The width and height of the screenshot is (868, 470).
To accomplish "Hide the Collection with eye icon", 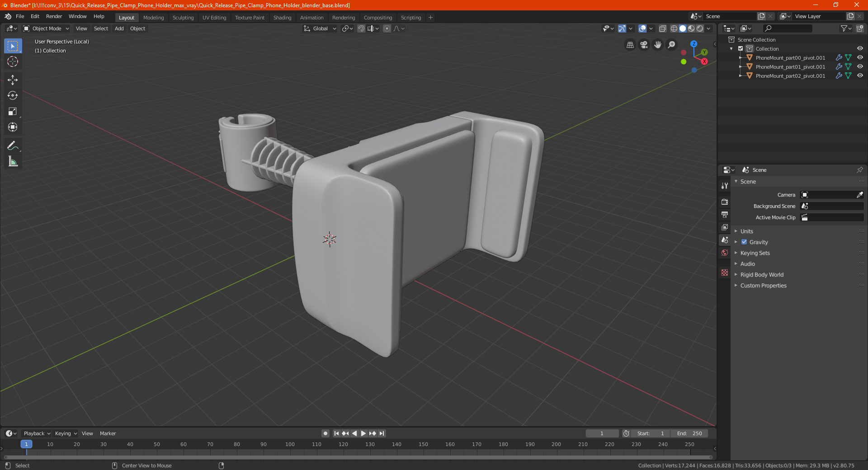I will (x=860, y=48).
